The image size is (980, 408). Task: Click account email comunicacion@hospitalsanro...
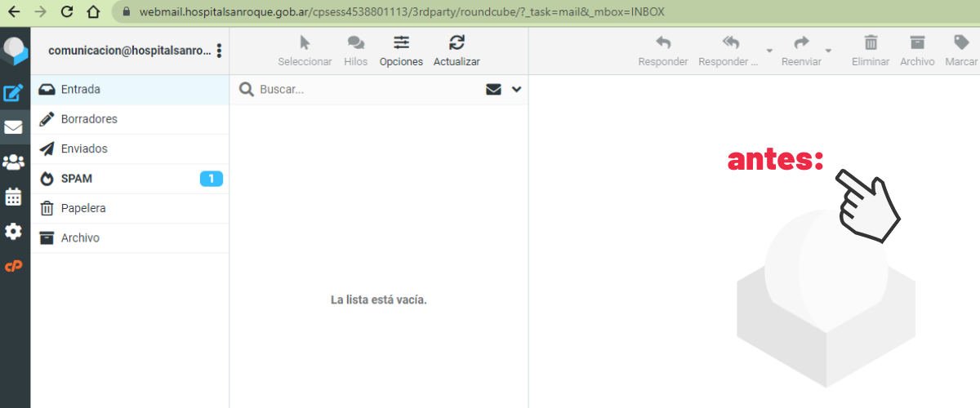129,51
